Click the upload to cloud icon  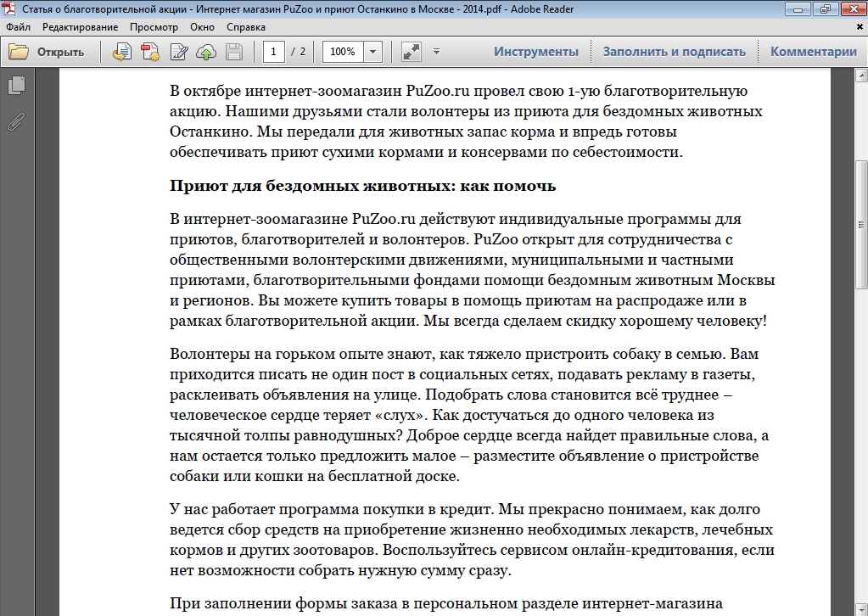pos(206,52)
